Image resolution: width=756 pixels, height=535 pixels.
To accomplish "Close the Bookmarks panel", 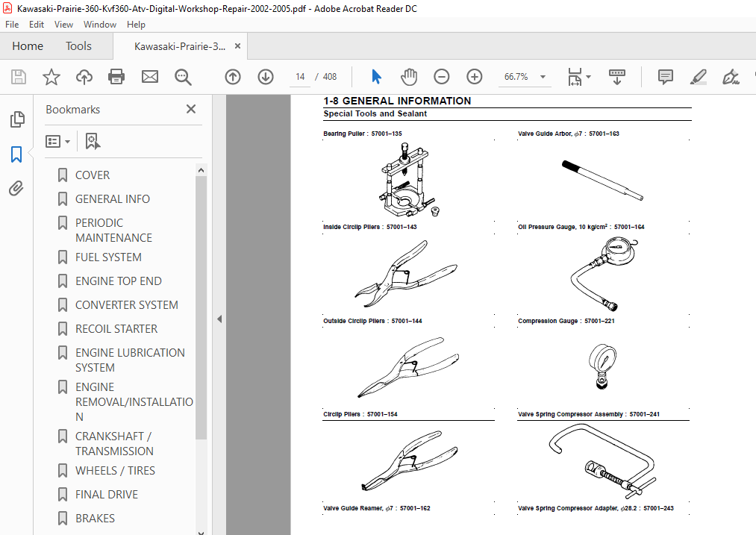I will click(191, 109).
